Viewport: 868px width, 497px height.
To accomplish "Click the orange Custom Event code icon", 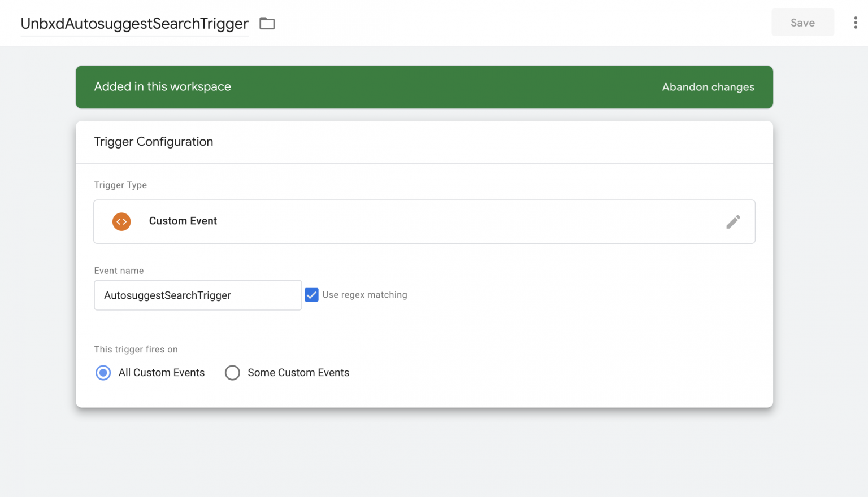I will click(x=121, y=221).
